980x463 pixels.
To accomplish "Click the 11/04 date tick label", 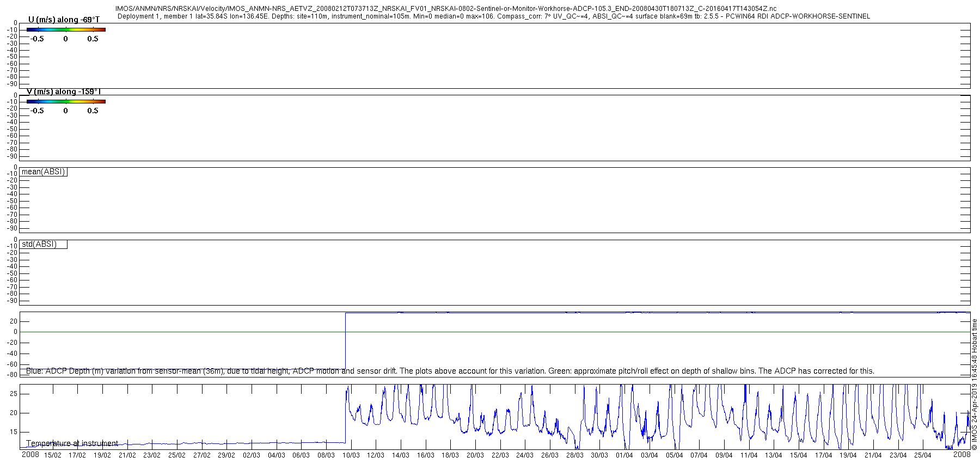I will click(749, 455).
